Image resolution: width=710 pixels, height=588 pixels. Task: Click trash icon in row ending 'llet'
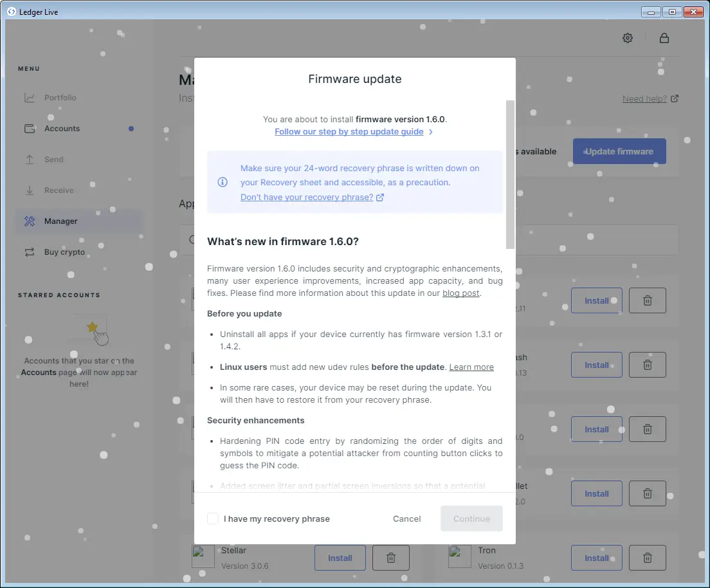(648, 494)
